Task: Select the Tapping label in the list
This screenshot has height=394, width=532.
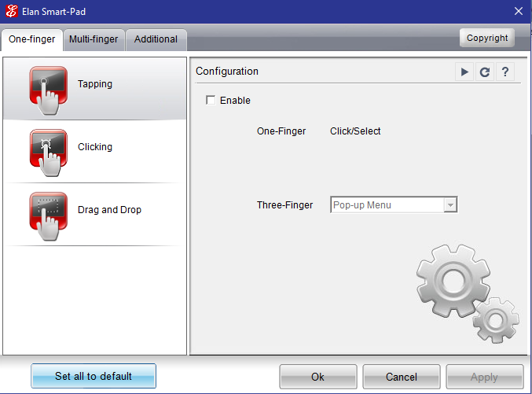Action: click(95, 84)
